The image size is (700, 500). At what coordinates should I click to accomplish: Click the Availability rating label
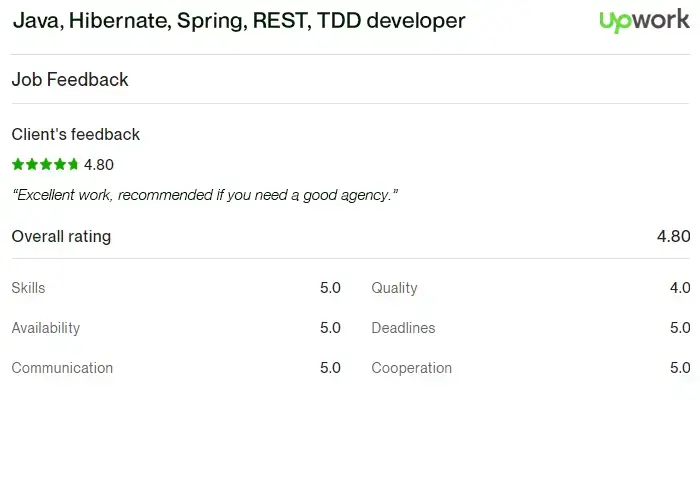tap(46, 328)
